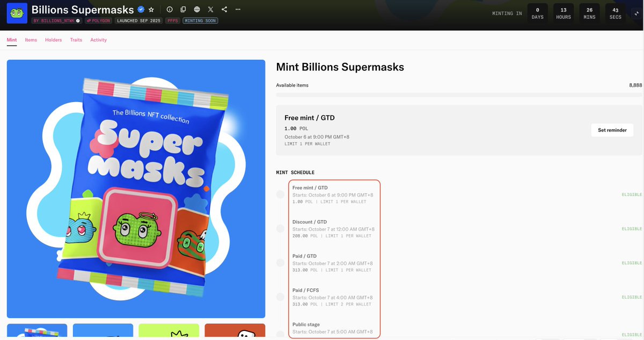The height and width of the screenshot is (340, 644).
Task: Click the Billions Supermasks collection avatar
Action: (17, 13)
